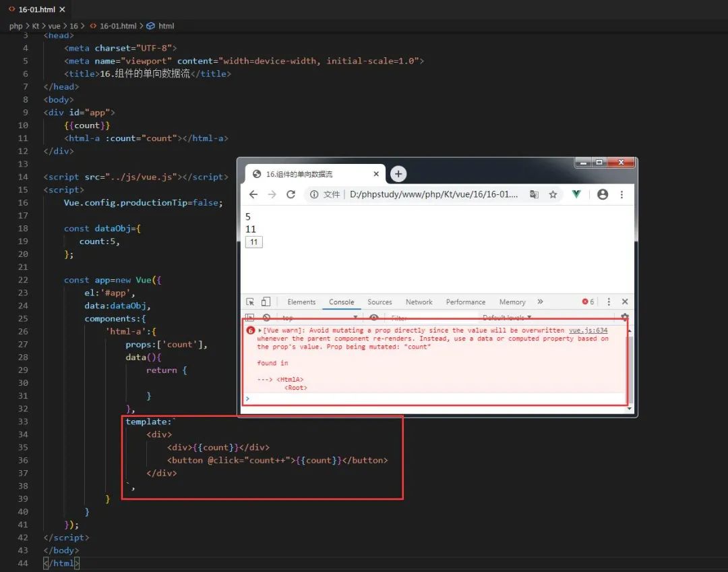Close the Chrome tab titled 16.组件的单向数据流
Image resolution: width=728 pixels, height=572 pixels.
(x=376, y=174)
